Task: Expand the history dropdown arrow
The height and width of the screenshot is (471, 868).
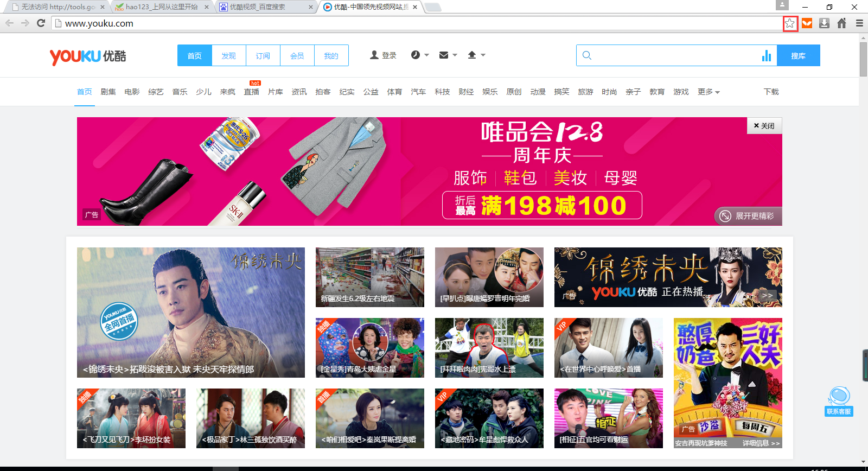Action: [x=427, y=55]
